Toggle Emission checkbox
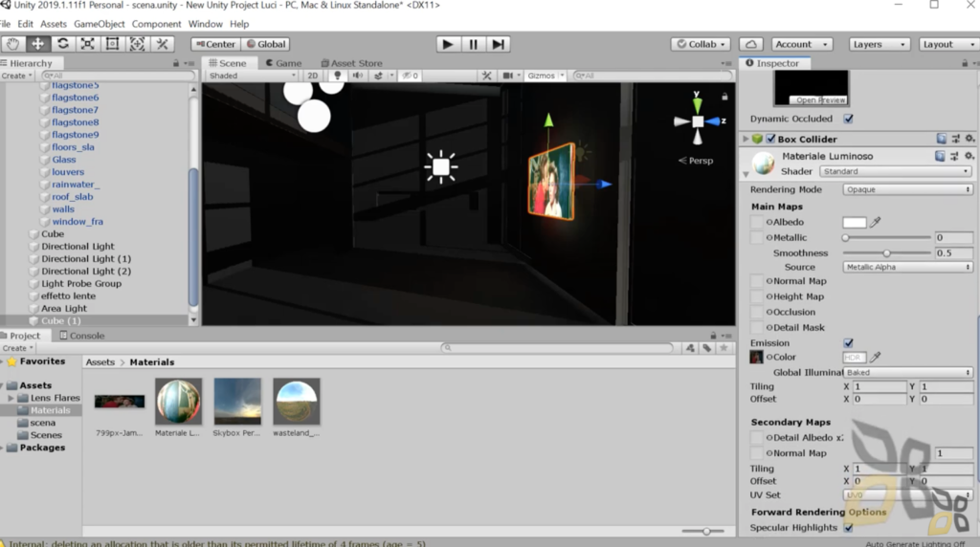The width and height of the screenshot is (980, 547). coord(848,342)
